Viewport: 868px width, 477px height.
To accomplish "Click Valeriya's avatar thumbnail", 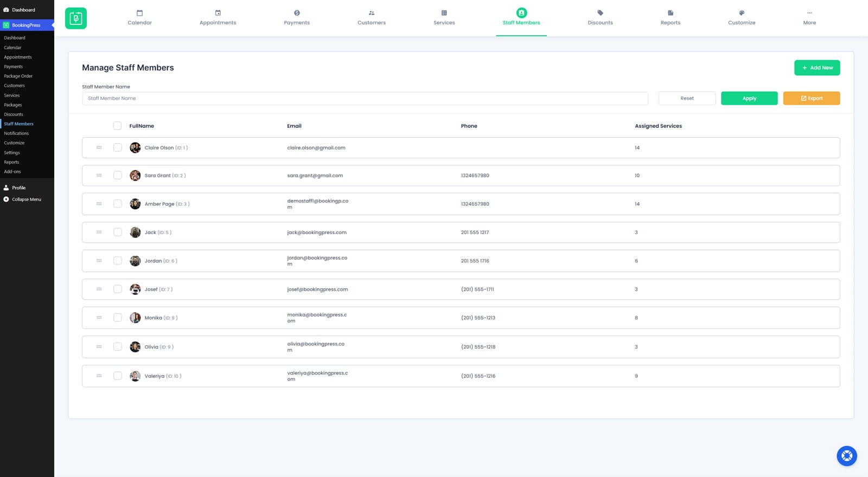I will 135,376.
